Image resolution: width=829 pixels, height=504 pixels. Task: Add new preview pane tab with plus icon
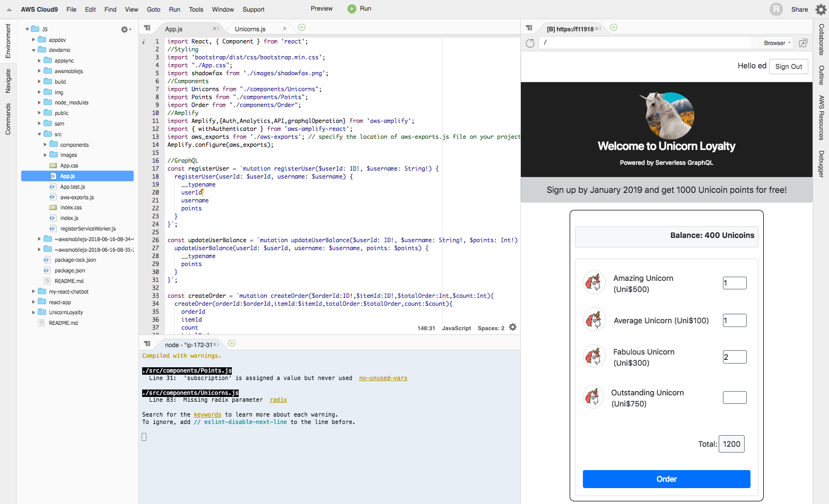(614, 28)
